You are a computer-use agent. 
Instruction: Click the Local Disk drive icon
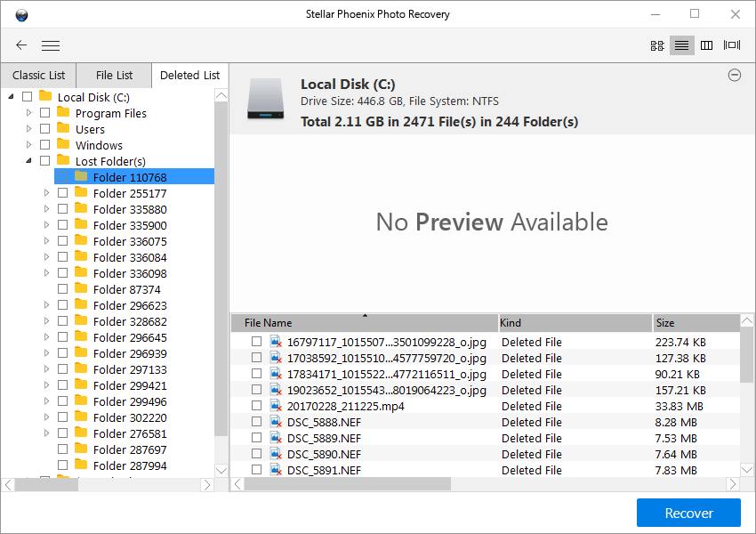(266, 100)
